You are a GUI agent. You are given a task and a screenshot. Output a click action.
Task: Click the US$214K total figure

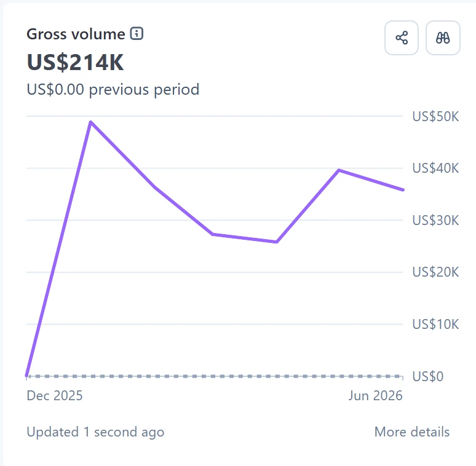coord(75,63)
